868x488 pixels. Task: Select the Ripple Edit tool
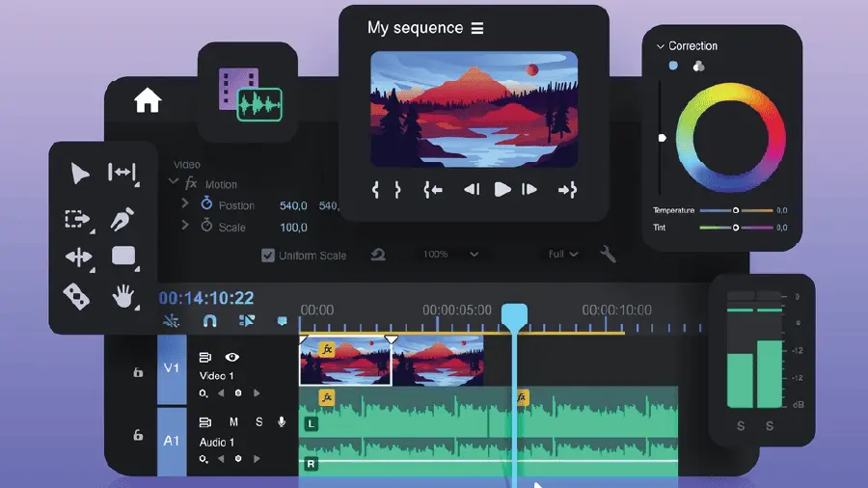[x=122, y=174]
